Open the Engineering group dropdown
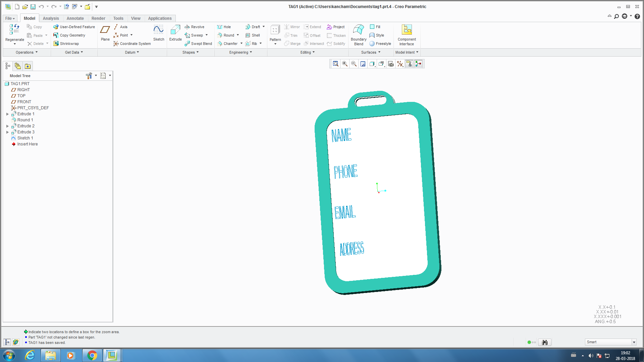The height and width of the screenshot is (362, 644). (x=241, y=52)
